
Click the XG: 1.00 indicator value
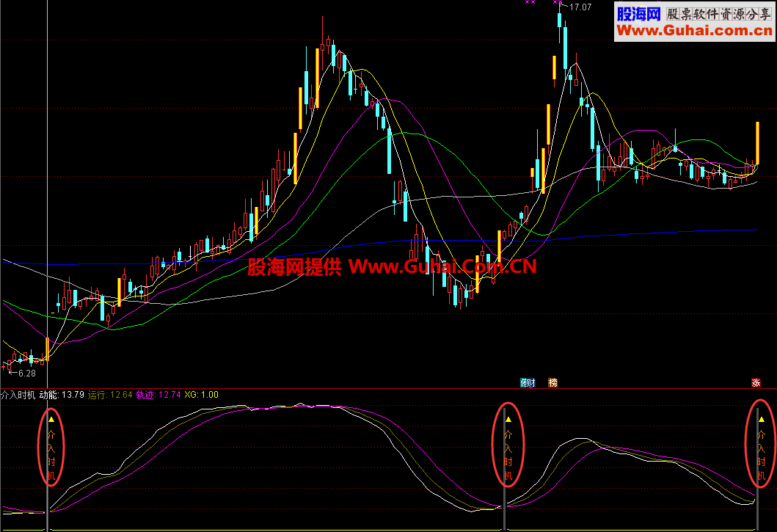tap(201, 396)
